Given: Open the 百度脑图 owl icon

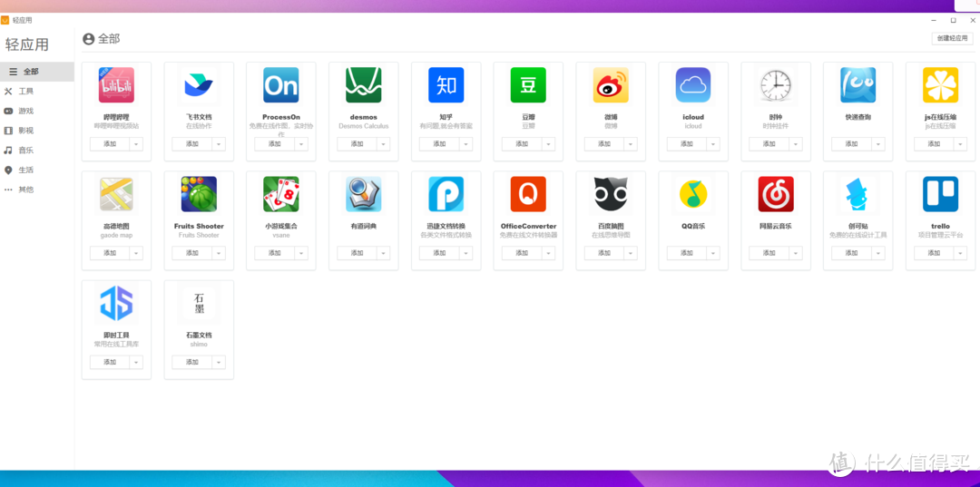Looking at the screenshot, I should [x=611, y=194].
